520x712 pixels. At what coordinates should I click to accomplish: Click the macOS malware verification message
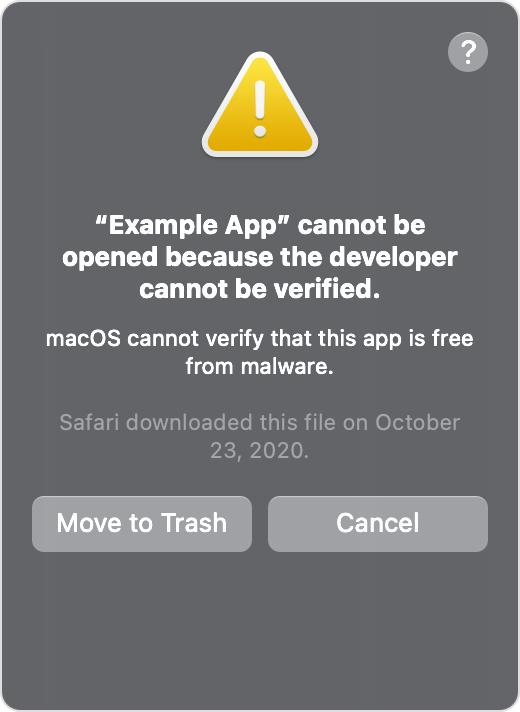[260, 352]
